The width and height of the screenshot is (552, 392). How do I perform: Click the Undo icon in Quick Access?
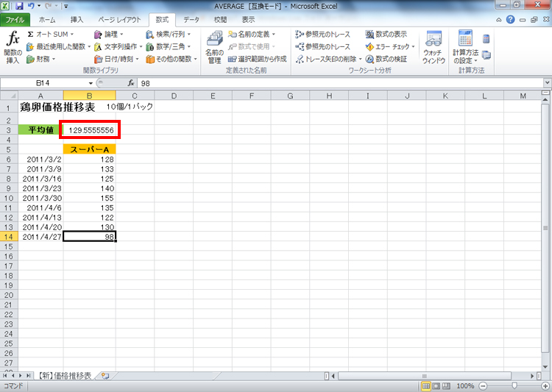click(31, 6)
